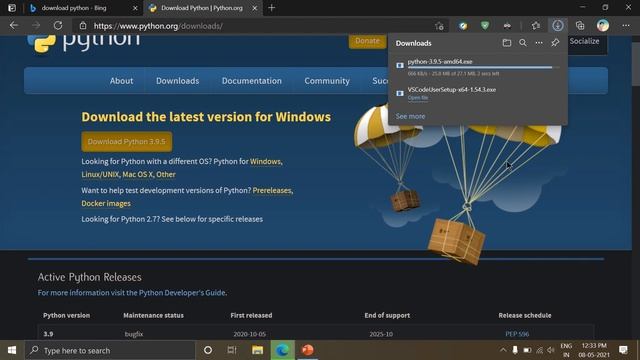Click the taskbar clock 12:33 PM
The height and width of the screenshot is (360, 640).
click(594, 346)
